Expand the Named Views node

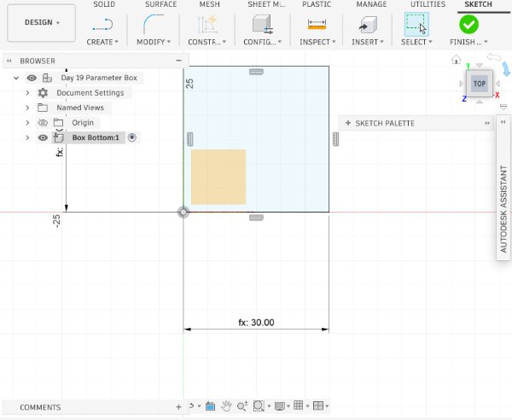27,108
